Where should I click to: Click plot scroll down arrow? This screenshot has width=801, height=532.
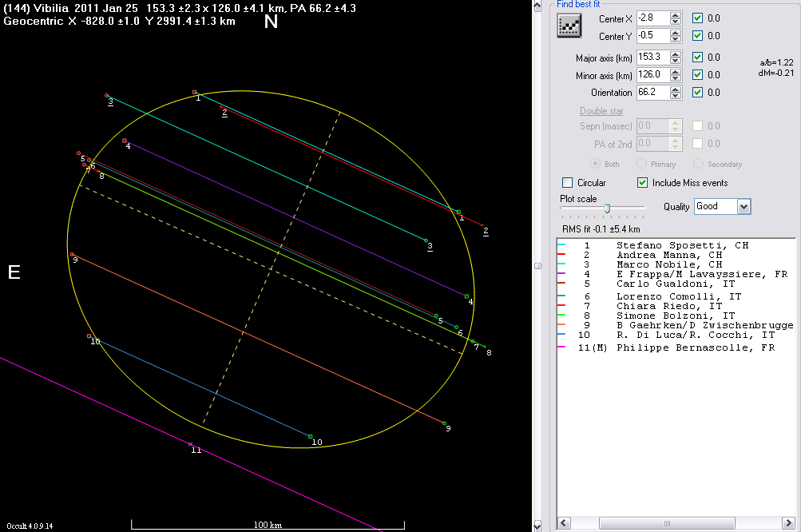pyautogui.click(x=537, y=526)
